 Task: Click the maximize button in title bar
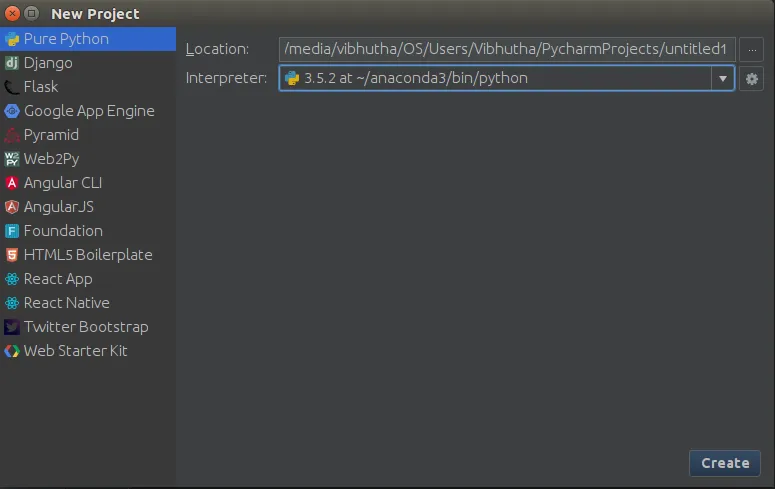(32, 13)
